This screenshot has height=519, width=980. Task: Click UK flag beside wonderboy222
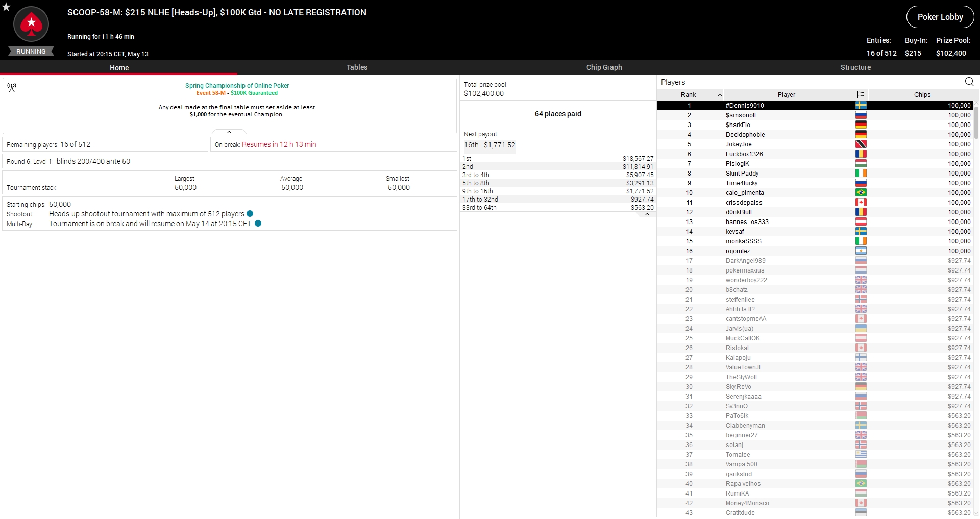pyautogui.click(x=861, y=280)
